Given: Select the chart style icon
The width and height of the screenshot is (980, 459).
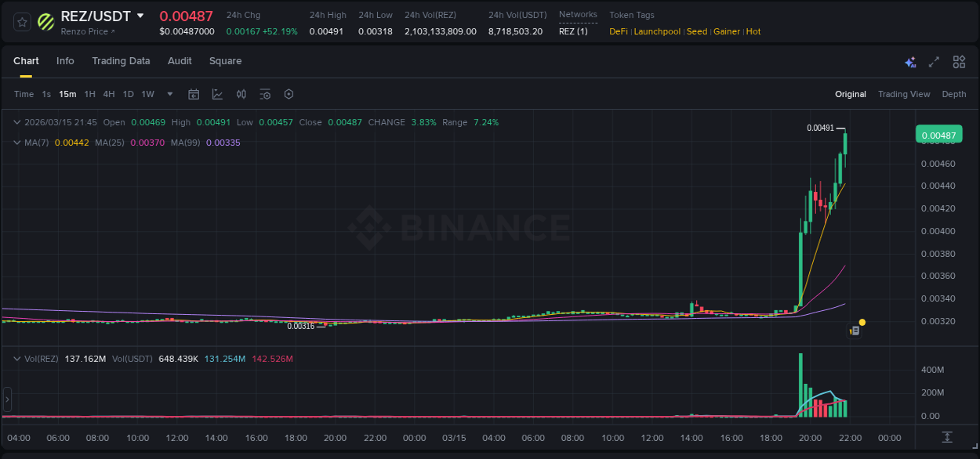Looking at the screenshot, I should coord(216,94).
